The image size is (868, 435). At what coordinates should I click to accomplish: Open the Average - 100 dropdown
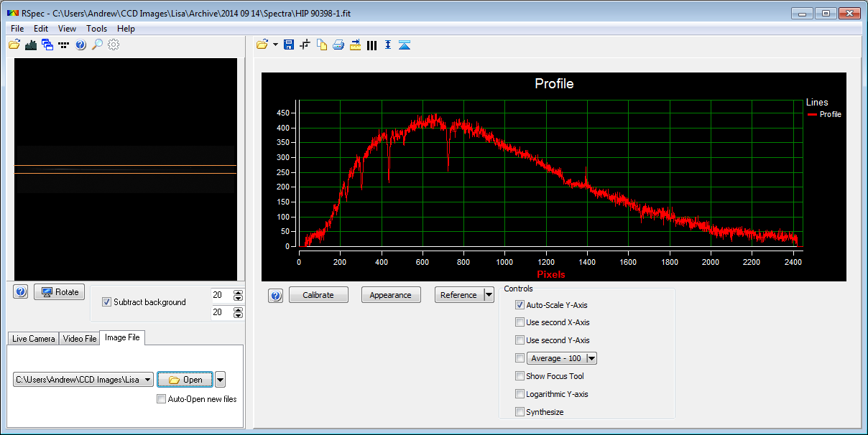point(591,358)
